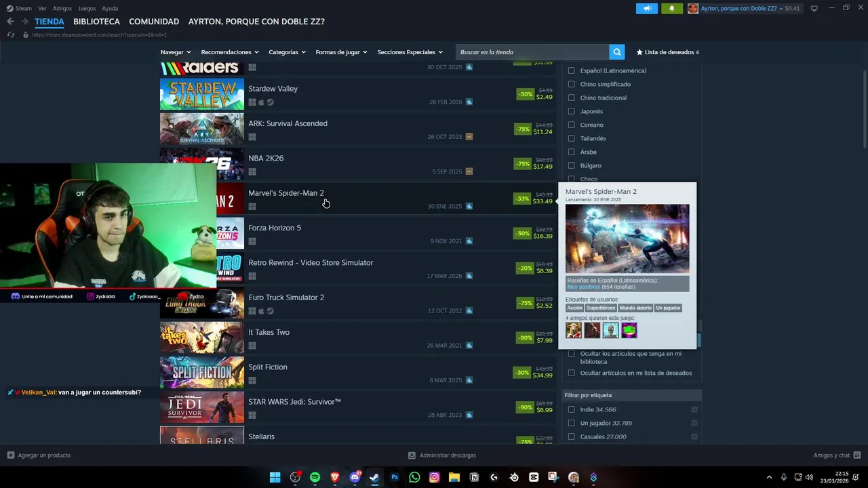Open Logitech G HUB from the taskbar
Image resolution: width=868 pixels, height=488 pixels.
[494, 477]
